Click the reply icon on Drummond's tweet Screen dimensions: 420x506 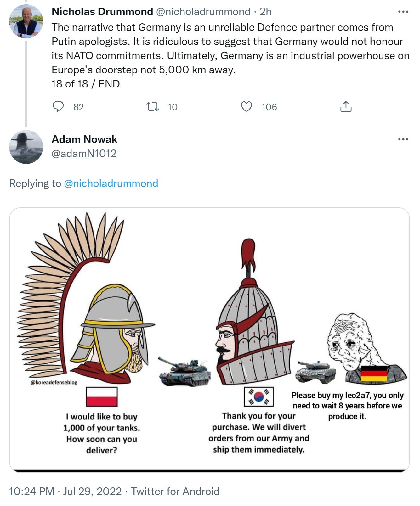(58, 107)
